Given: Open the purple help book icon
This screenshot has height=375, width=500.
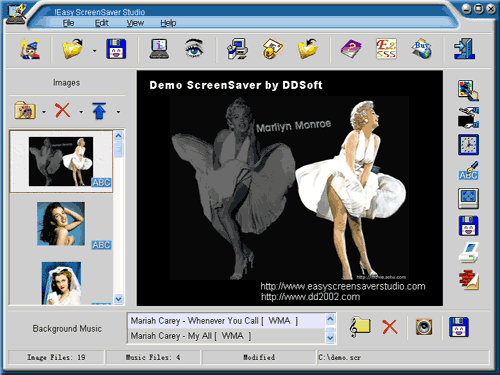Looking at the screenshot, I should pos(351,49).
